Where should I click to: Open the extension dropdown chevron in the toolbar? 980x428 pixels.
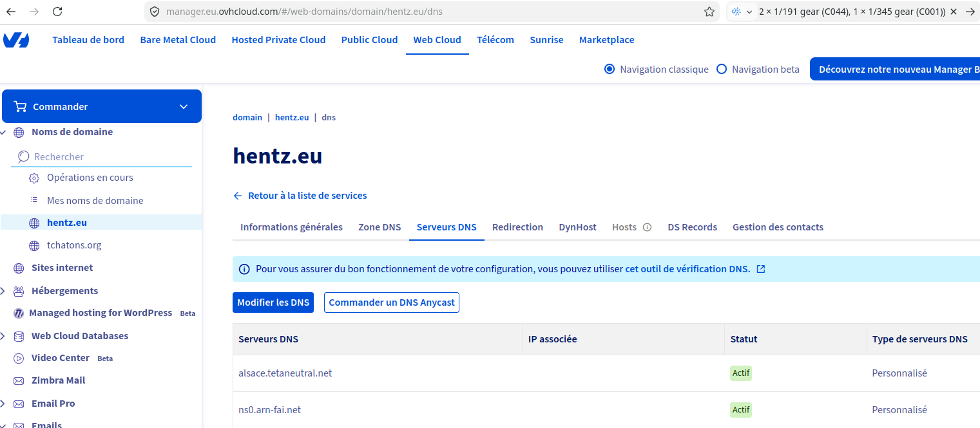tap(749, 12)
